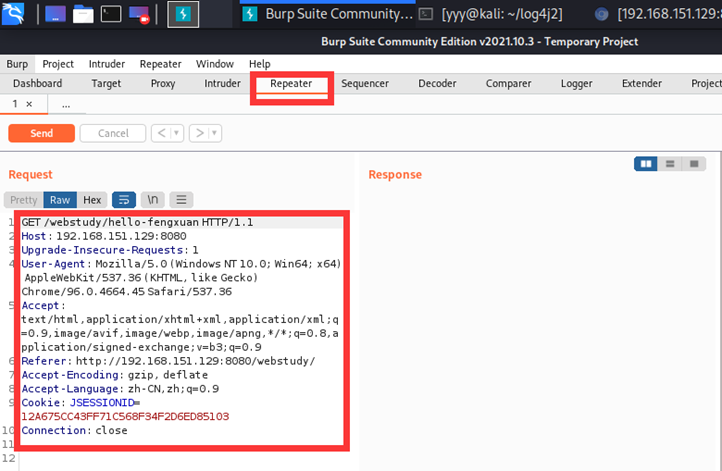This screenshot has width=722, height=471.
Task: Click the Connection: close header line
Action: 74,430
